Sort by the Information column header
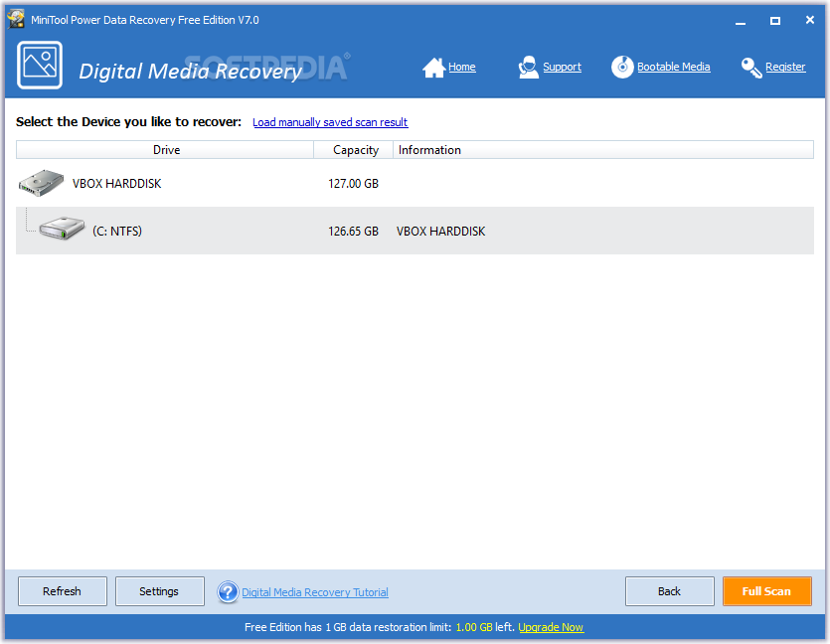The width and height of the screenshot is (830, 644). (x=603, y=150)
